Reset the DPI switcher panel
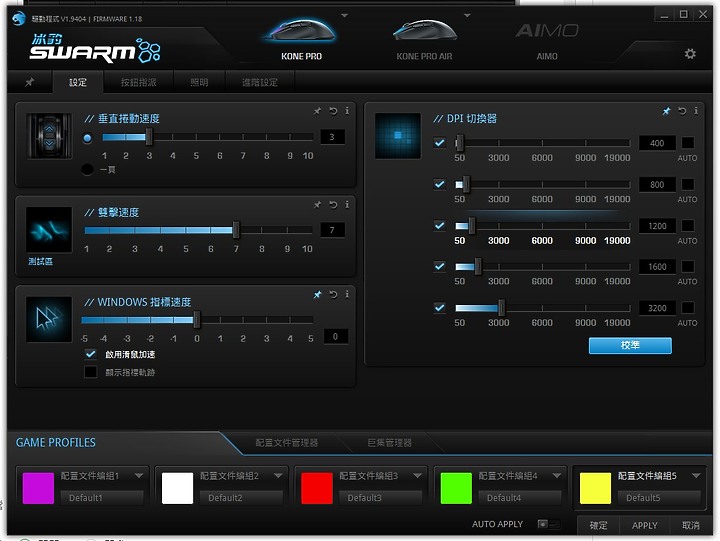Viewport: 720px width, 541px height. tap(682, 111)
